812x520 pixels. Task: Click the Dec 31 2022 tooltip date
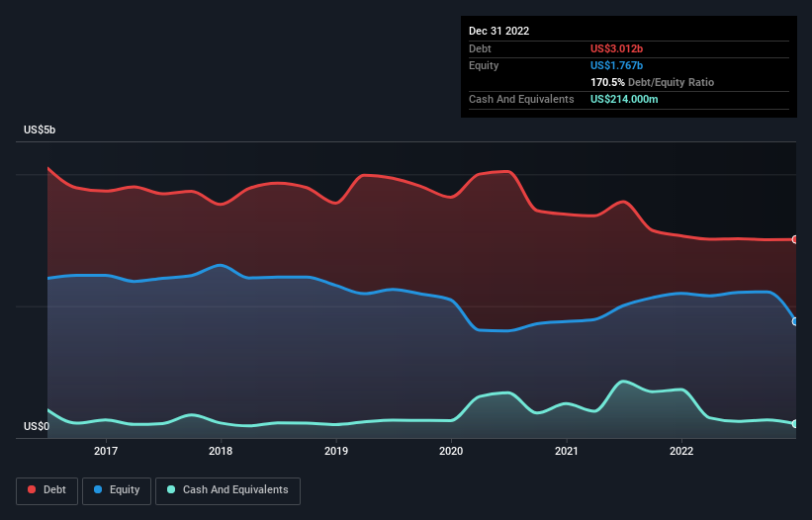(498, 31)
